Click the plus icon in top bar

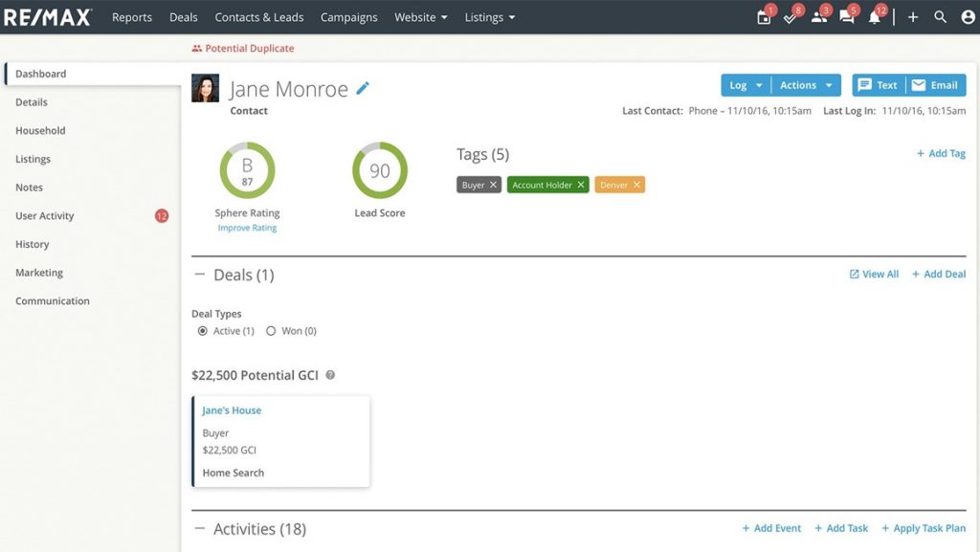coord(913,17)
